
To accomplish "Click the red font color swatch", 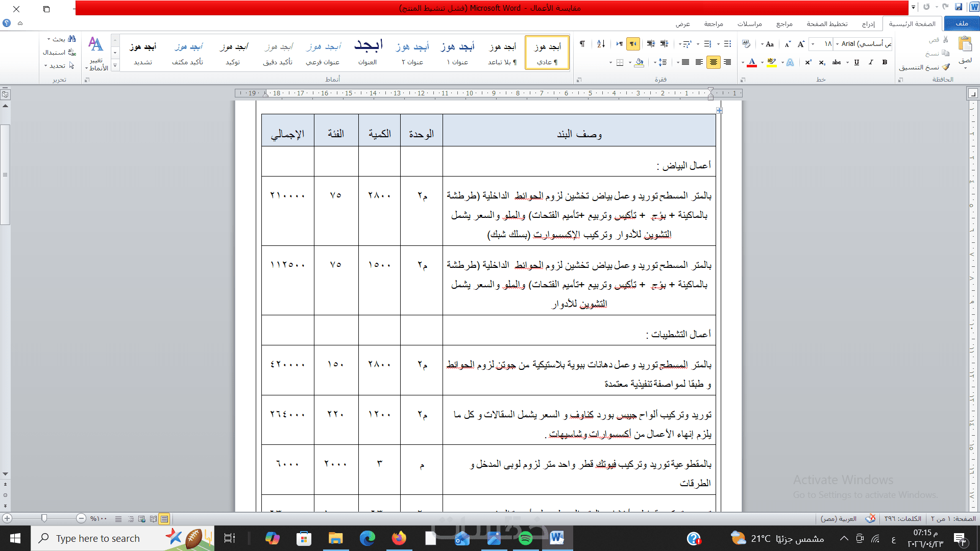I will coord(752,62).
